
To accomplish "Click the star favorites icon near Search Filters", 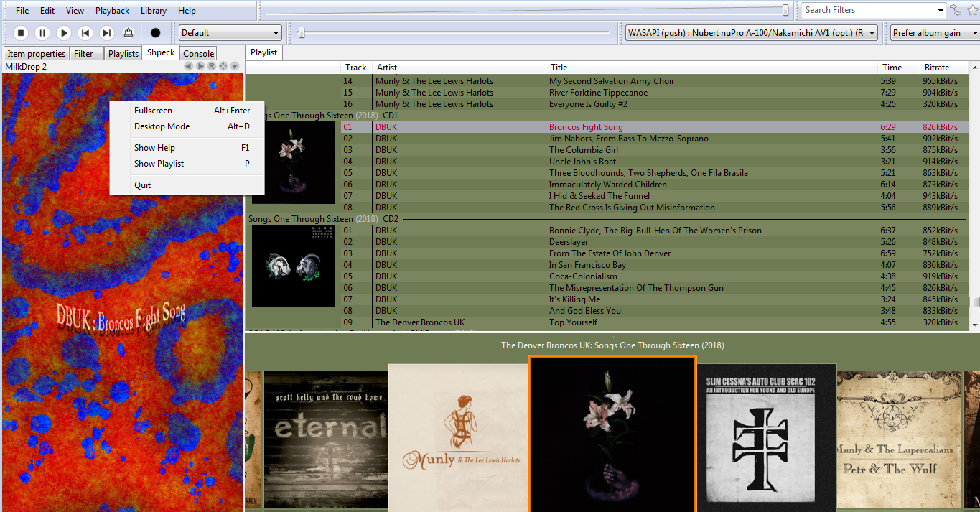I will coord(972,11).
